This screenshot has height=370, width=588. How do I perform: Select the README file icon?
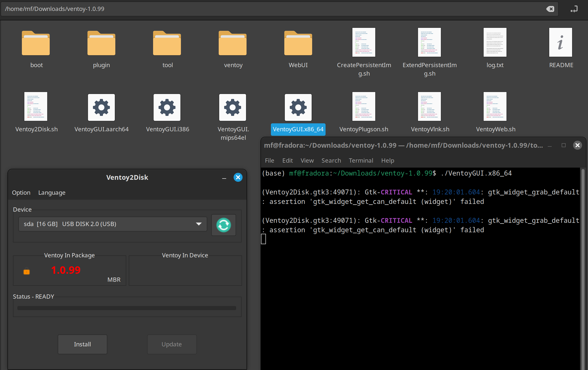(561, 42)
